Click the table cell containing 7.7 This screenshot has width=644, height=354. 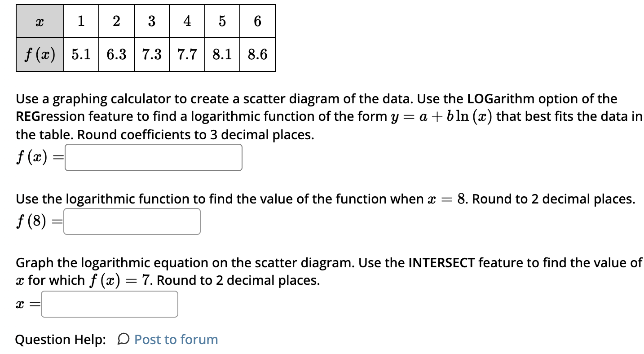point(186,55)
